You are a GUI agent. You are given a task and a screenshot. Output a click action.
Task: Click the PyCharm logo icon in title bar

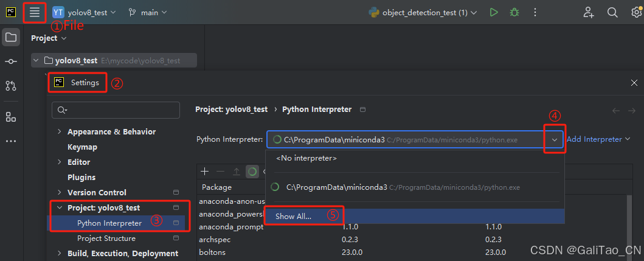(11, 12)
